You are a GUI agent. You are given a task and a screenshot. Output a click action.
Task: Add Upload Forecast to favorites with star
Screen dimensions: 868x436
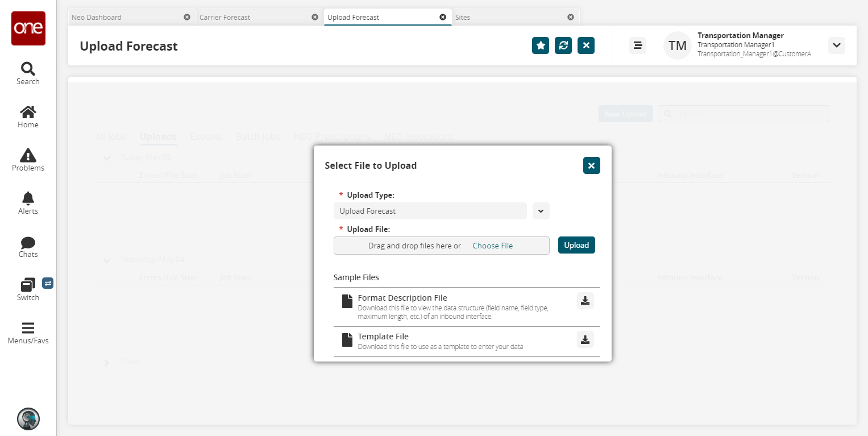tap(541, 45)
